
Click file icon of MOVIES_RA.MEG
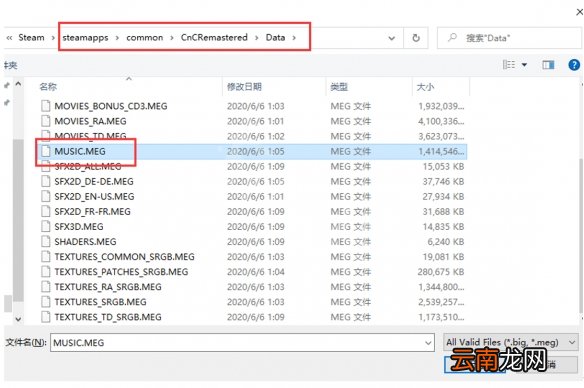pos(45,121)
